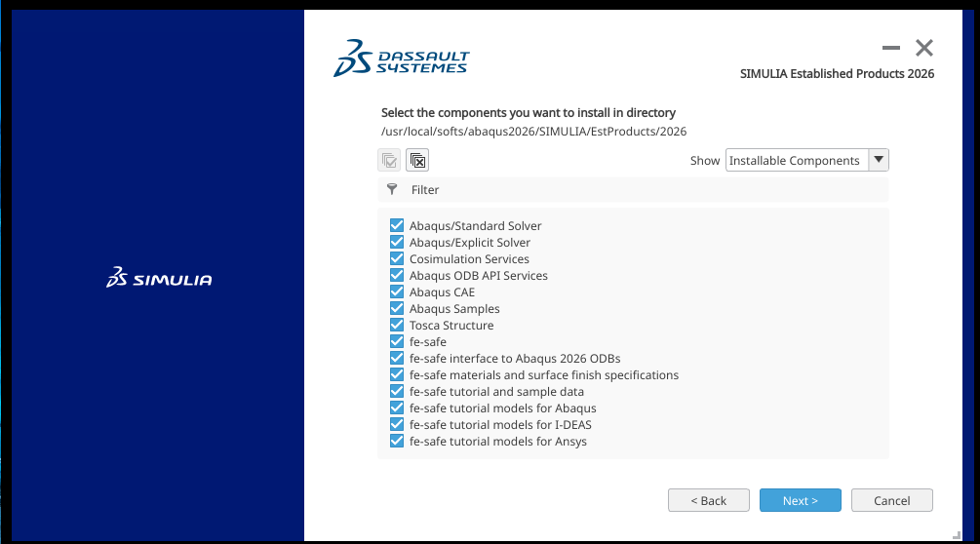This screenshot has height=544, width=980.
Task: Click the Dassault Systemes logo
Action: click(401, 58)
